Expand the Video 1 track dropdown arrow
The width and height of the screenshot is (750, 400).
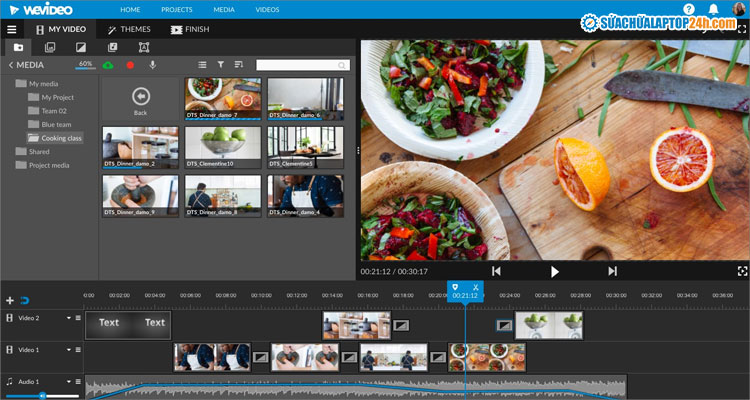[x=68, y=350]
